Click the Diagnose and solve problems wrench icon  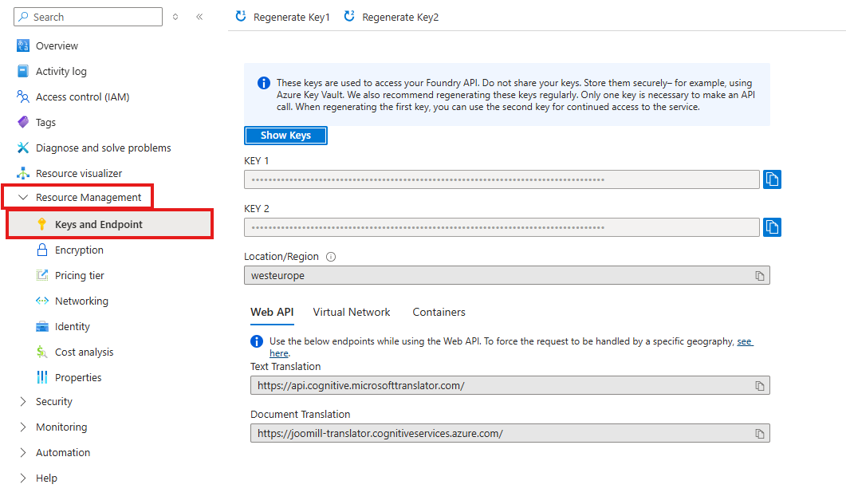tap(23, 148)
